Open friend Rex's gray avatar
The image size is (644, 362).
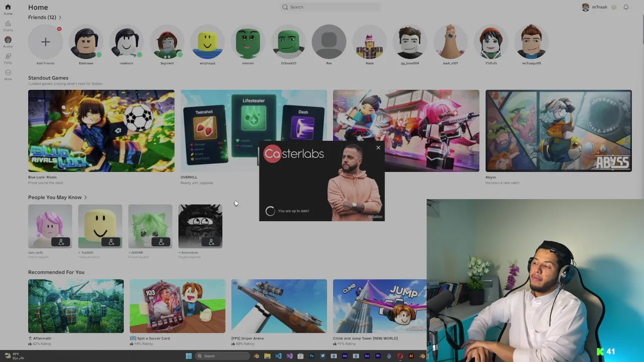(x=329, y=42)
